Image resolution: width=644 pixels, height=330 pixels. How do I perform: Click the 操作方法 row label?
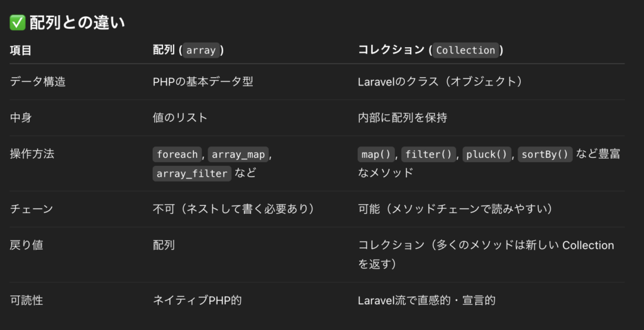click(32, 154)
